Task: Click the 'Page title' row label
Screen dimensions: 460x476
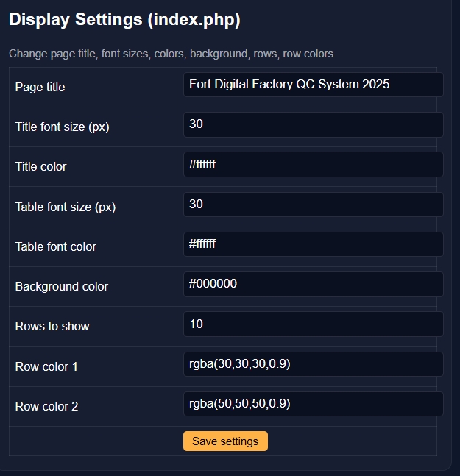Action: 40,87
